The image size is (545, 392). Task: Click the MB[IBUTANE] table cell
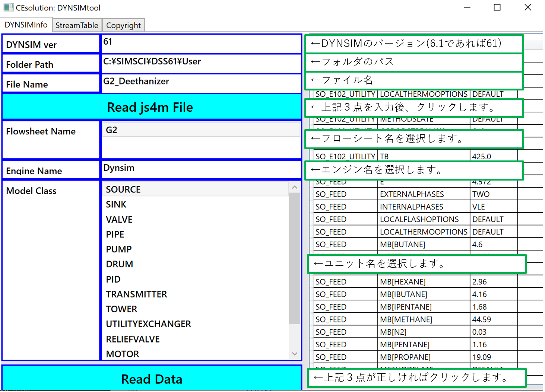(424, 294)
